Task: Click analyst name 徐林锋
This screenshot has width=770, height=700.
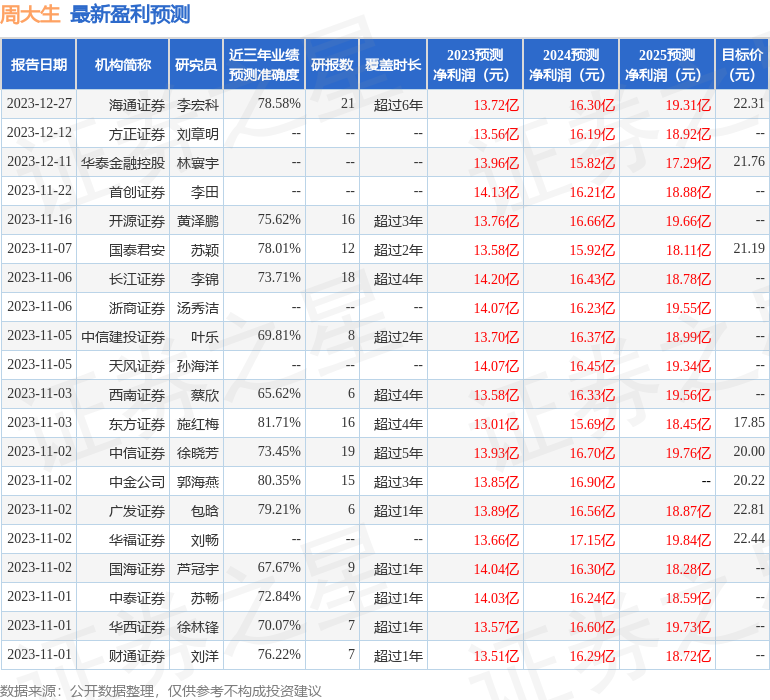Action: coord(197,626)
